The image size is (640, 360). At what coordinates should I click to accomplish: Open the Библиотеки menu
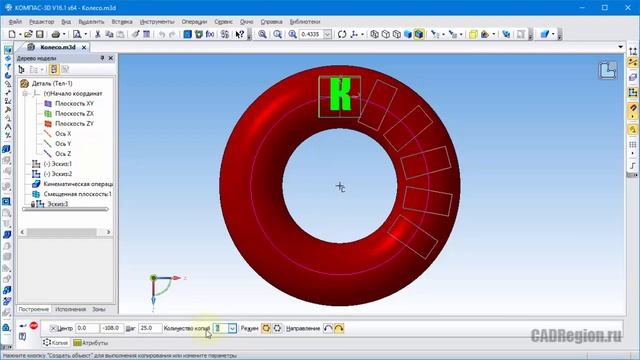click(x=304, y=22)
